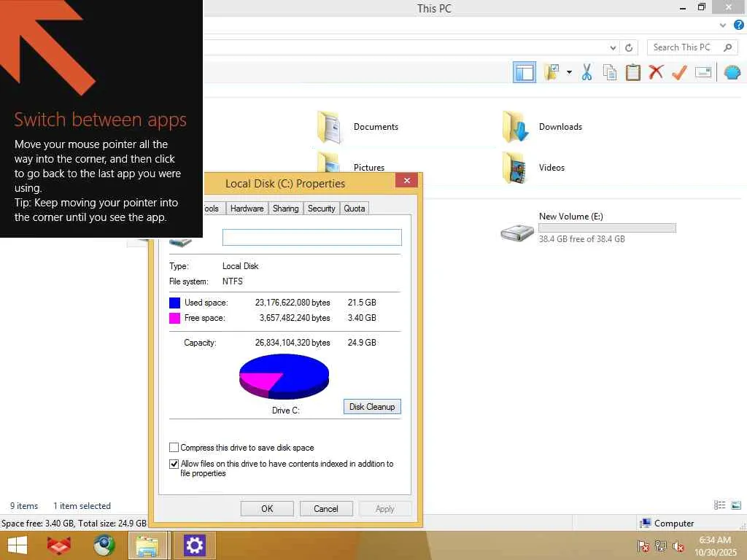Open the Documents folder icon
The image size is (747, 560).
click(329, 127)
